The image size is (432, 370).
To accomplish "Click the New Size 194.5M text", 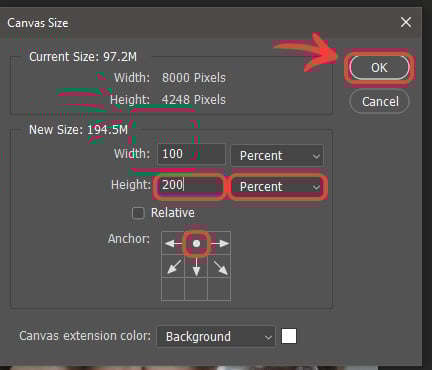I will (78, 130).
